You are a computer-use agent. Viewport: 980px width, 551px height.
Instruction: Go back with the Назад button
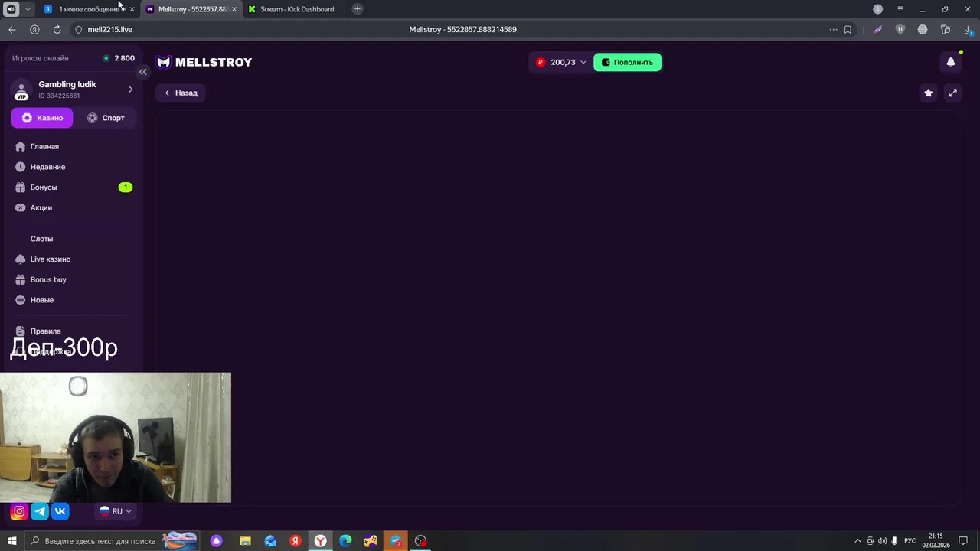tap(181, 93)
